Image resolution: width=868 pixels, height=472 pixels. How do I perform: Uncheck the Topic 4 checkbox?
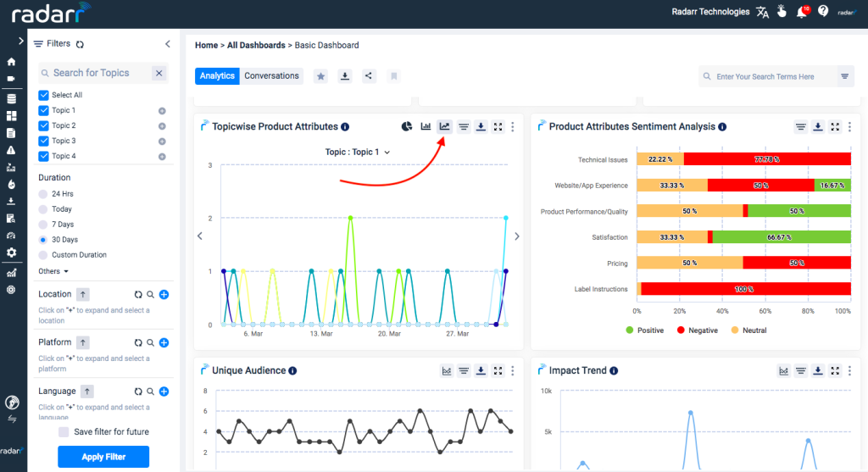44,156
